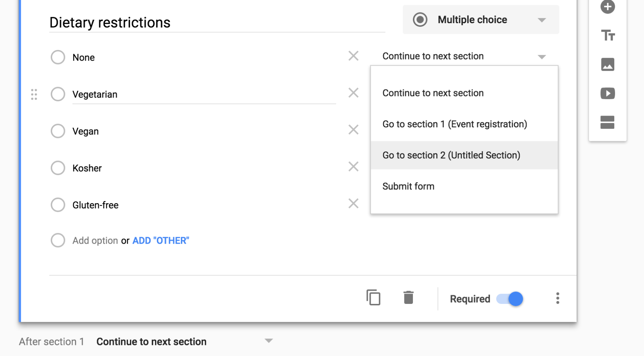Duplicate the Dietary restrictions question
644x356 pixels.
pos(374,298)
